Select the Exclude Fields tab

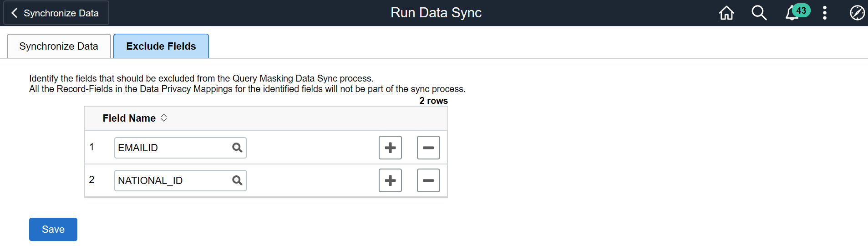click(x=161, y=46)
